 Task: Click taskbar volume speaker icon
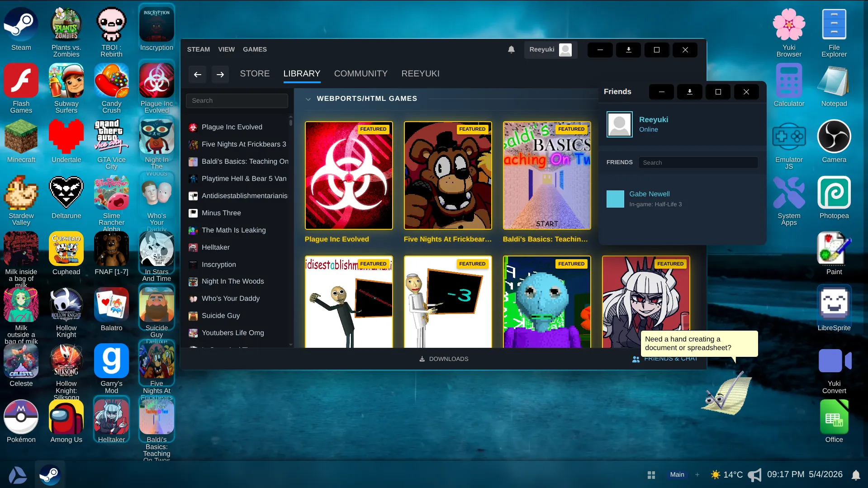[x=754, y=475]
